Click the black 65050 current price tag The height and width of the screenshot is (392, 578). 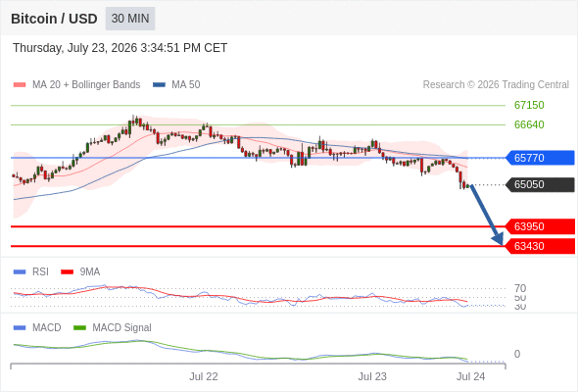pos(540,184)
